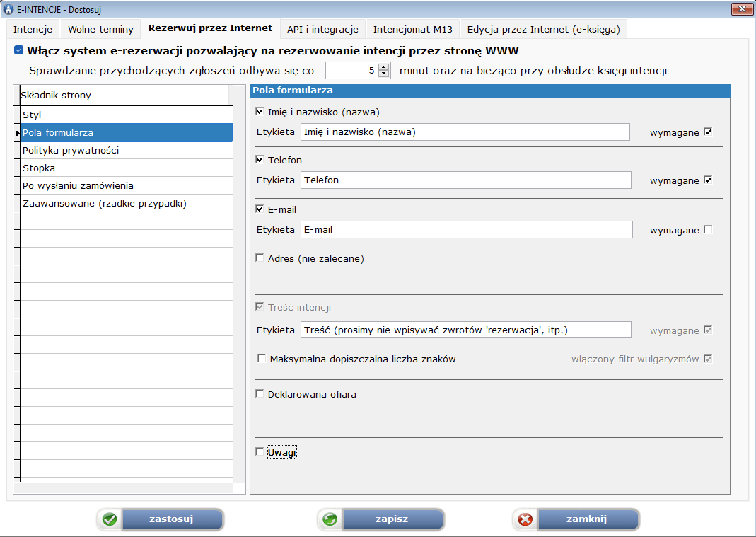Viewport: 756px width, 537px height.
Task: Increase the check interval minutes with up arrow
Action: [x=384, y=67]
